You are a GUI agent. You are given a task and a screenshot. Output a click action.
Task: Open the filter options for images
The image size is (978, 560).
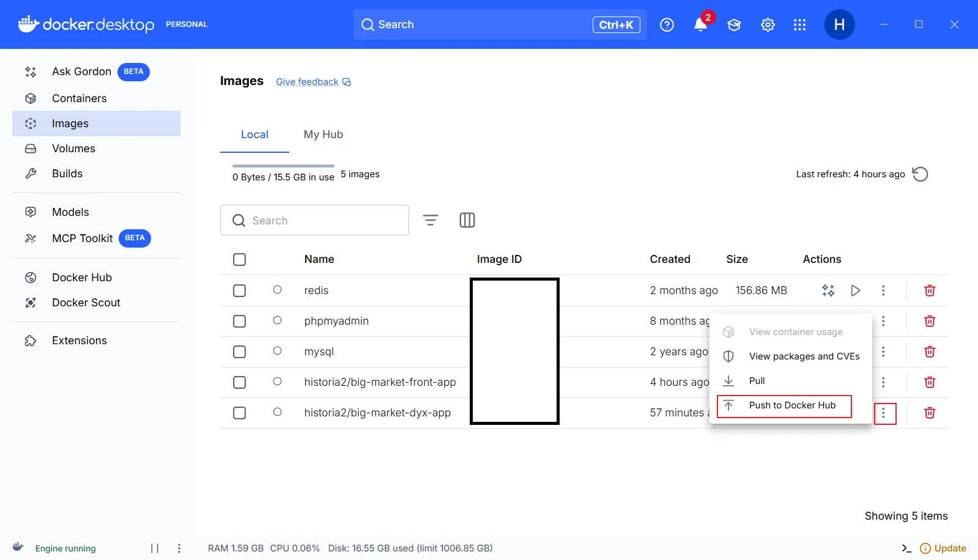tap(431, 220)
